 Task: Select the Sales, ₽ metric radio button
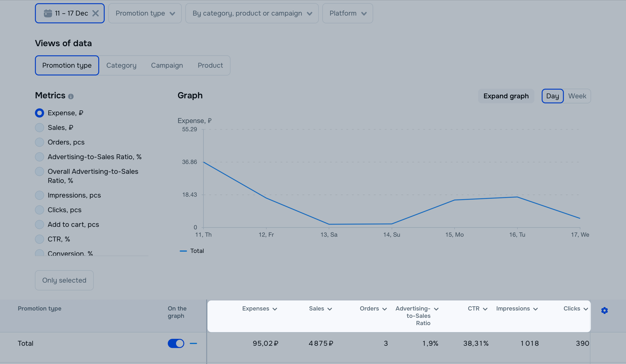pyautogui.click(x=39, y=127)
